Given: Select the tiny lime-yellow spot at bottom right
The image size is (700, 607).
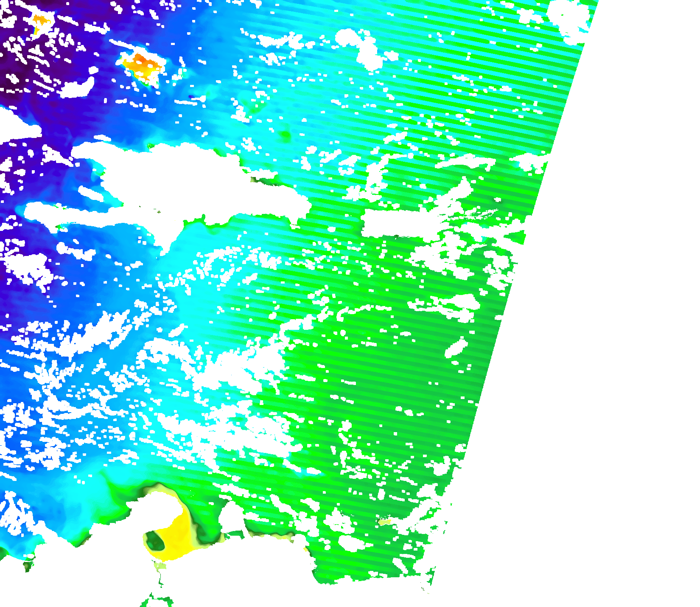Looking at the screenshot, I should point(384,522).
